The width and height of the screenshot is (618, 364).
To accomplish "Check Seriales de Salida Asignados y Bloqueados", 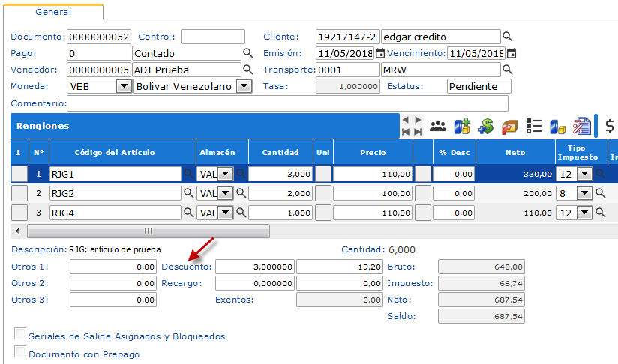I will tap(20, 334).
